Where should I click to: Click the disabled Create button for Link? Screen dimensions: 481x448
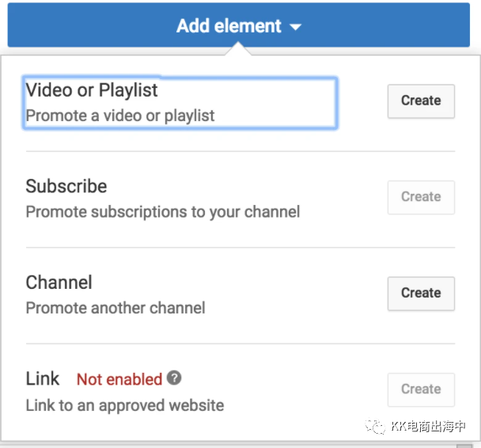(421, 389)
